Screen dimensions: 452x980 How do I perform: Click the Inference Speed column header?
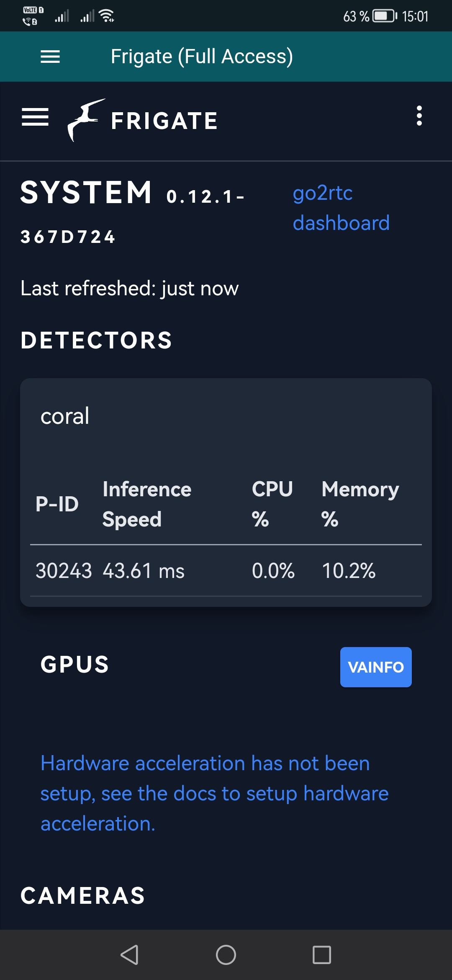pyautogui.click(x=147, y=504)
